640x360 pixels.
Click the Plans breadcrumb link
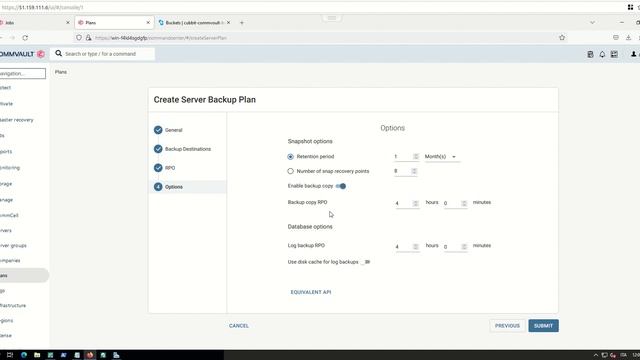coord(61,72)
